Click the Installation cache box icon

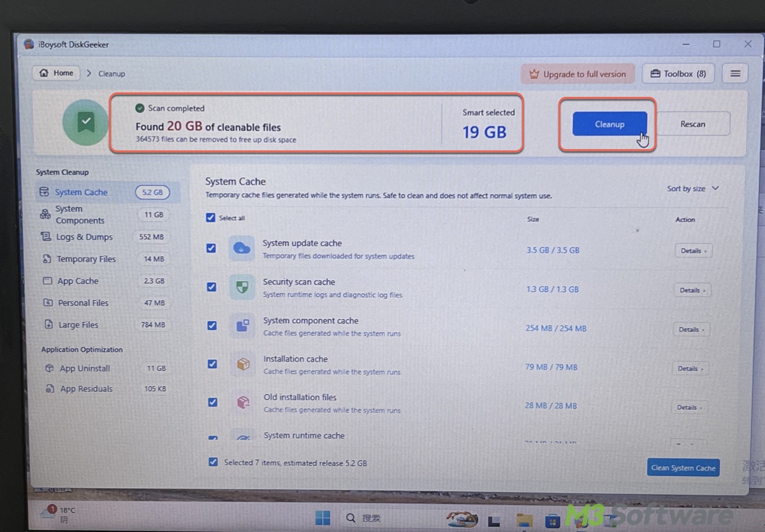pyautogui.click(x=243, y=364)
